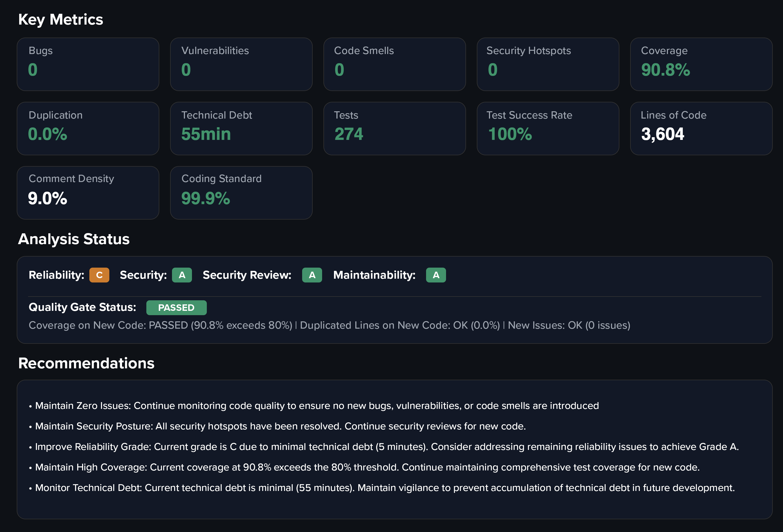Select the Coding Standard 99.9% card

[241, 192]
